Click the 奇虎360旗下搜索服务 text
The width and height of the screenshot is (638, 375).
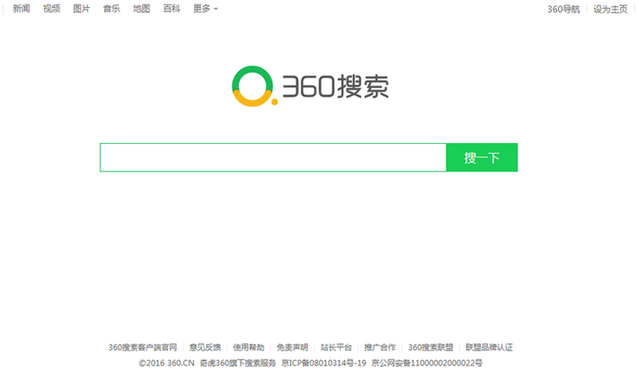(x=238, y=363)
